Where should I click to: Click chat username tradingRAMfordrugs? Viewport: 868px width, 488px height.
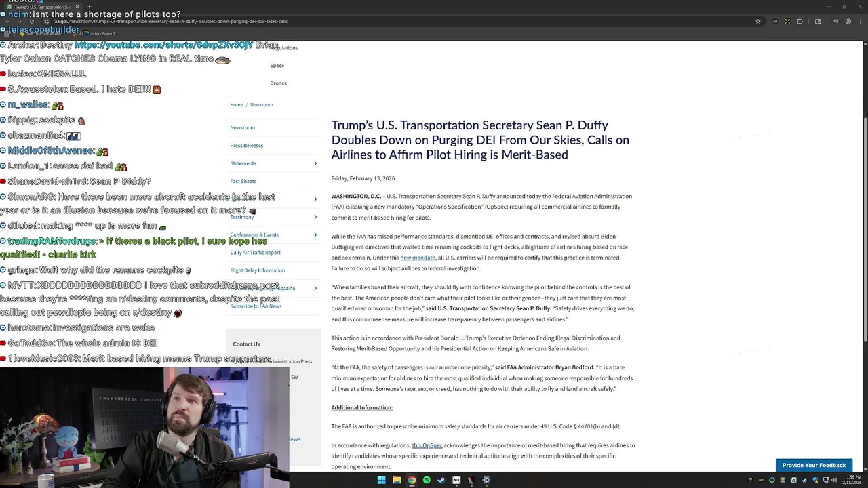[52, 241]
